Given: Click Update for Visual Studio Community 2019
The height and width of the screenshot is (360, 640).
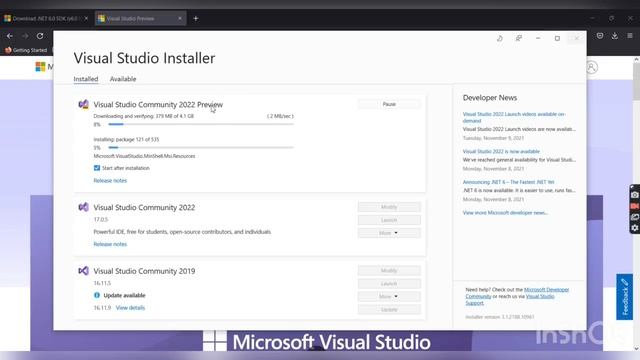Looking at the screenshot, I should 389,309.
